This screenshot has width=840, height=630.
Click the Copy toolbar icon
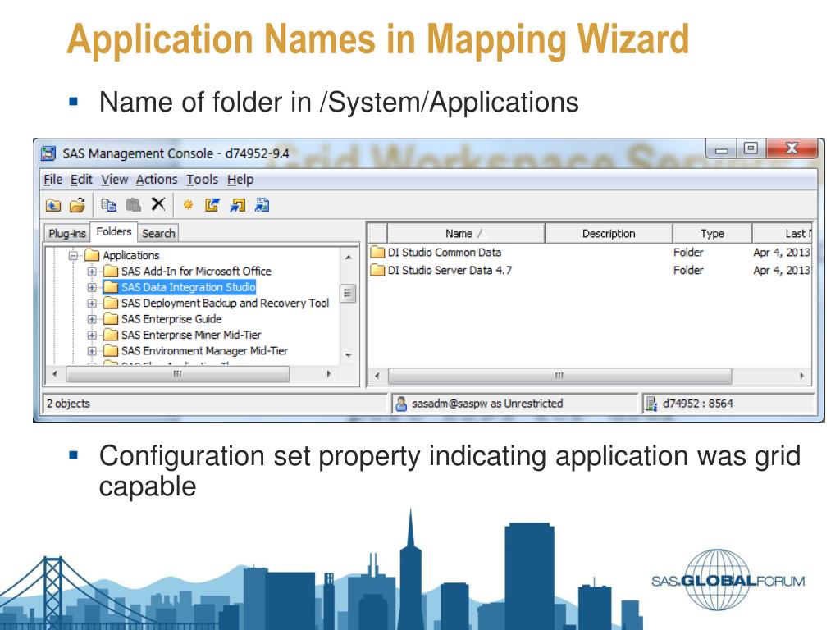pyautogui.click(x=109, y=204)
